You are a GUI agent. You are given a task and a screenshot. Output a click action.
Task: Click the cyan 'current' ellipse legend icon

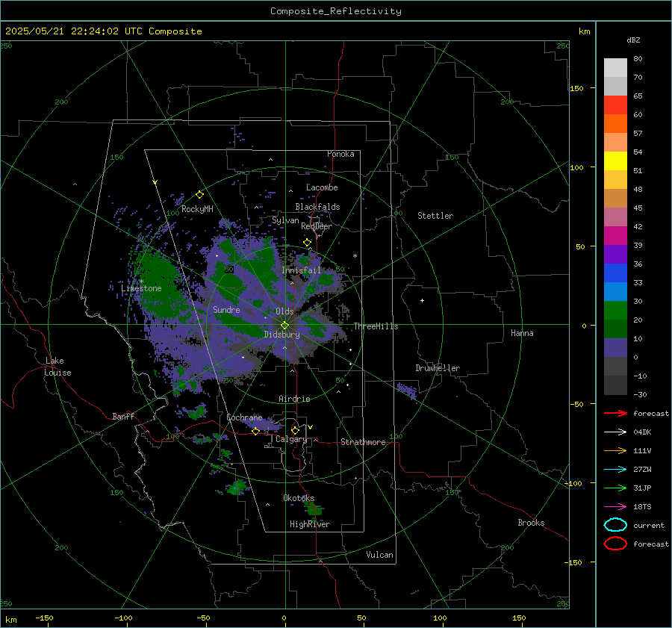615,525
